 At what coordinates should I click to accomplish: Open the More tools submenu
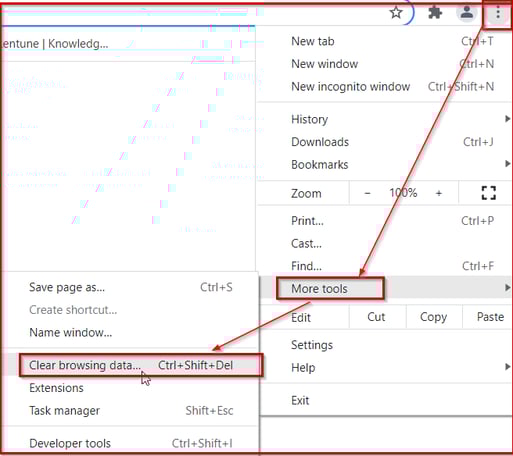click(384, 288)
